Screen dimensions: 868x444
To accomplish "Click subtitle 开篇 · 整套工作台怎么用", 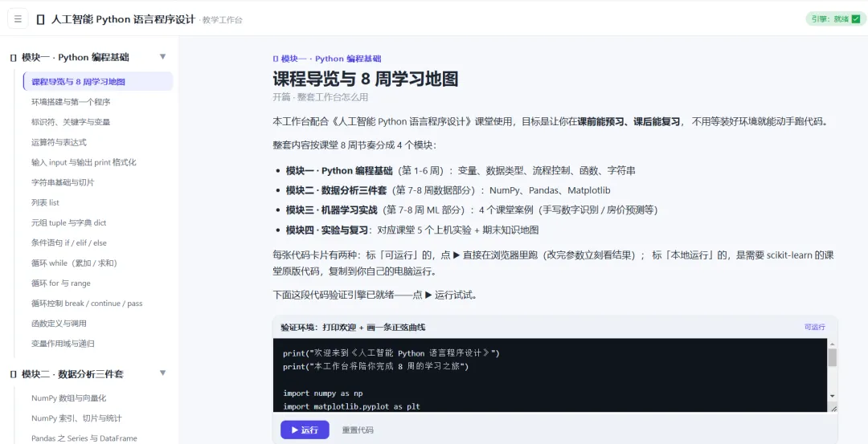I will [321, 97].
